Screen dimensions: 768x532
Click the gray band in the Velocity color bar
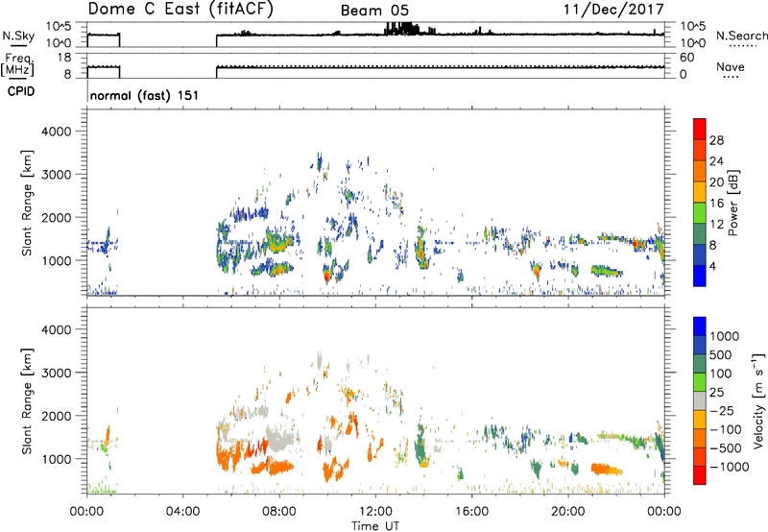pyautogui.click(x=700, y=401)
